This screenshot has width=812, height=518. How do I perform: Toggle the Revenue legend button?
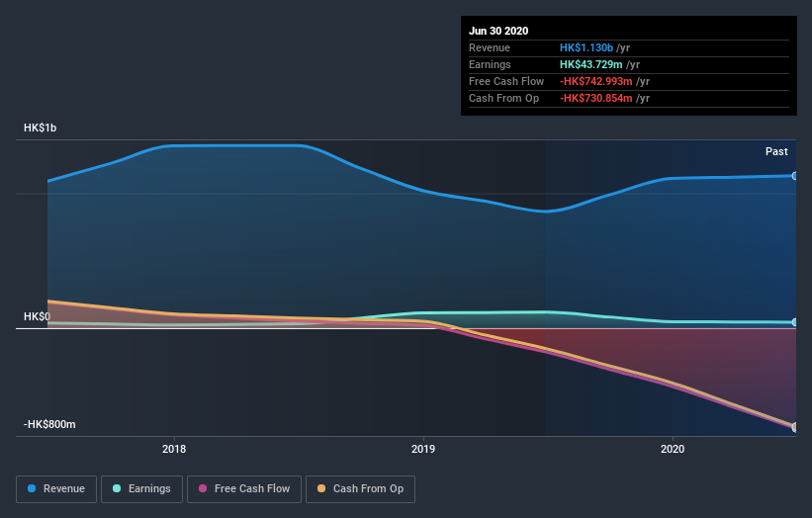coord(56,489)
